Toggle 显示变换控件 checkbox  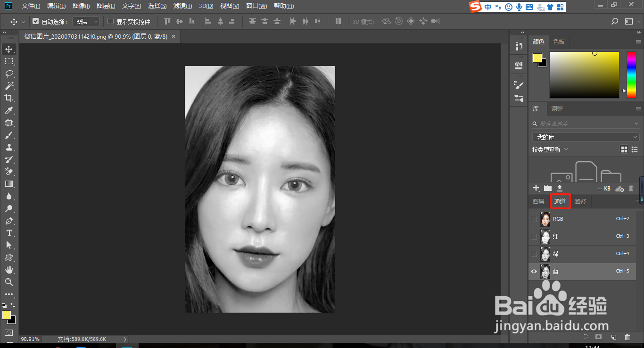coord(111,21)
